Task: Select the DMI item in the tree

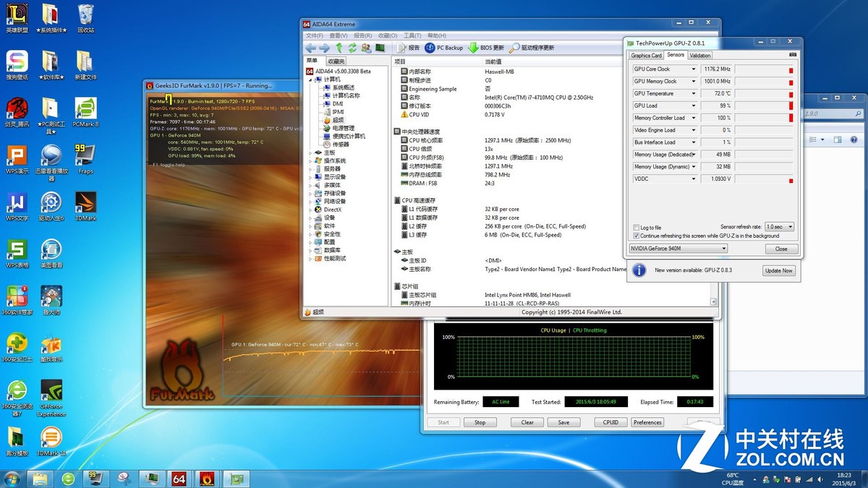Action: point(337,104)
